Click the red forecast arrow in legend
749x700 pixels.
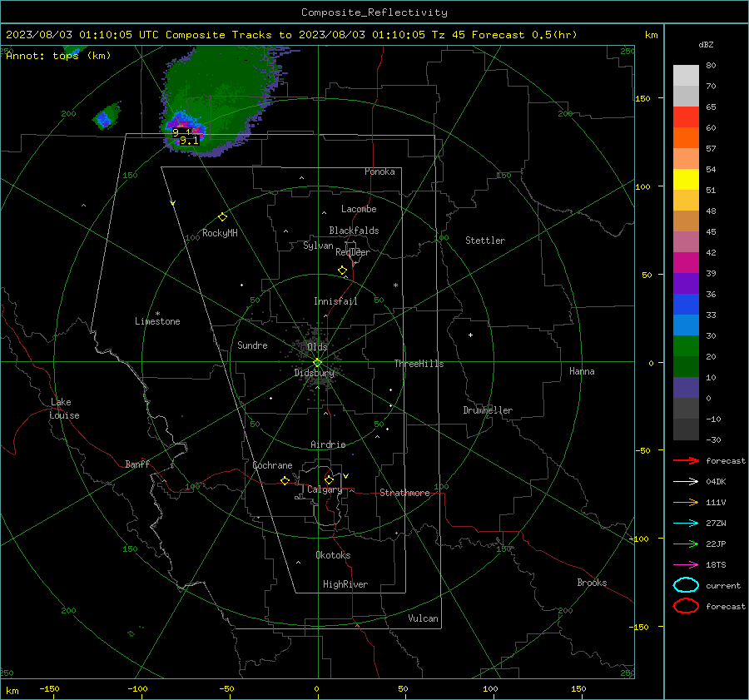click(686, 460)
